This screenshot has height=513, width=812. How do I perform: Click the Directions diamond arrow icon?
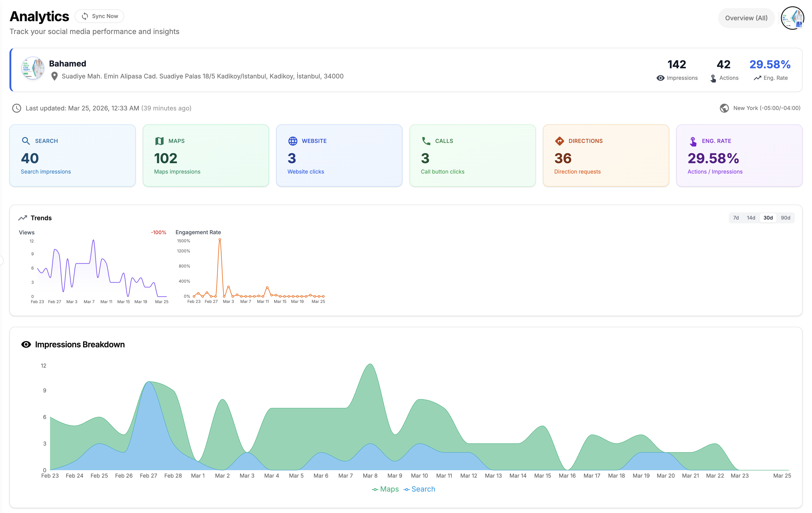click(559, 141)
